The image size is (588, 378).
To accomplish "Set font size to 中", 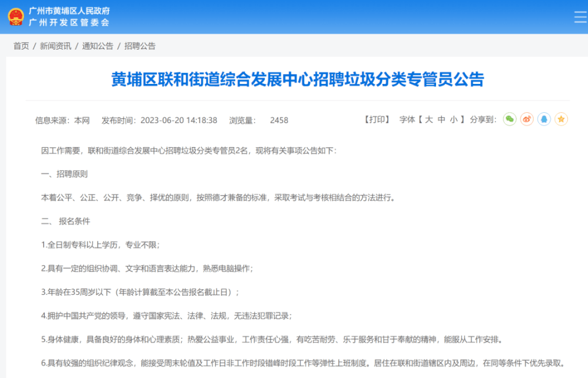I will [x=442, y=119].
